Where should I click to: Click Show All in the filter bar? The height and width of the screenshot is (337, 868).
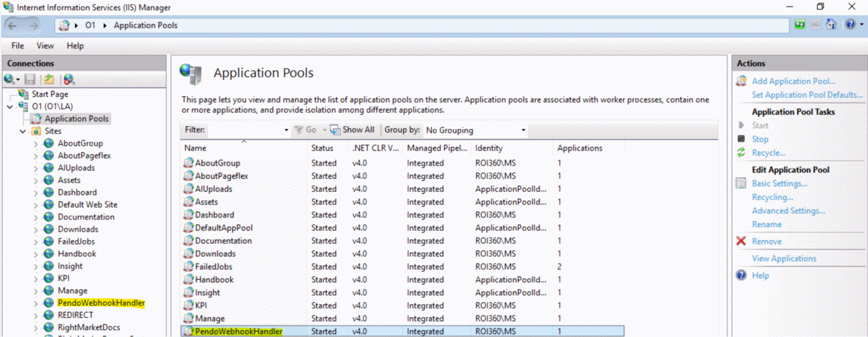pos(353,130)
